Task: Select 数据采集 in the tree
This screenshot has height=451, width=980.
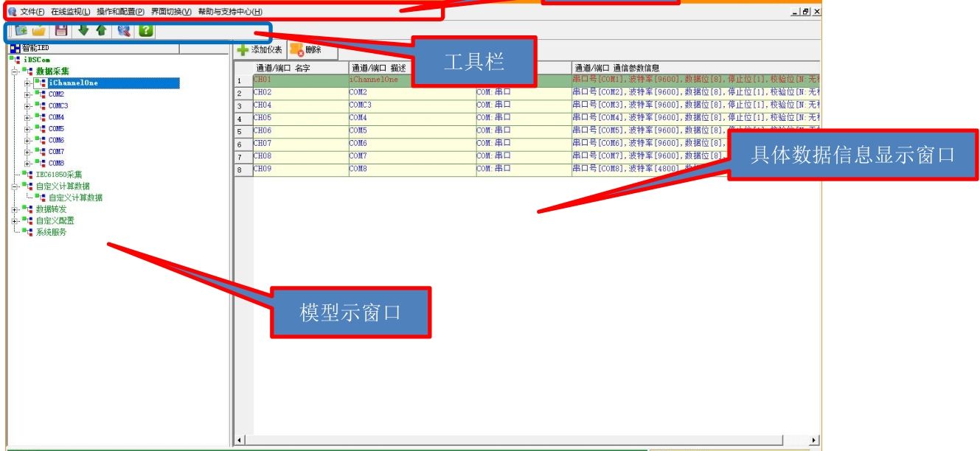Action: click(52, 71)
